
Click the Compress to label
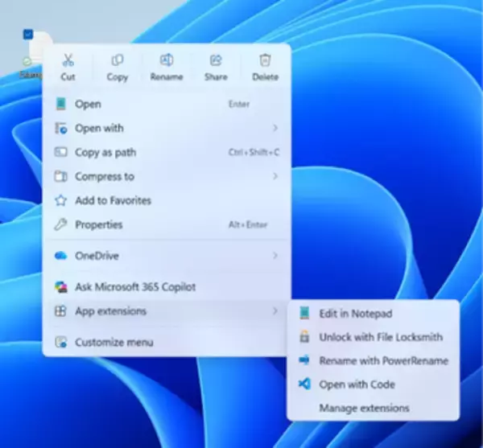tap(105, 176)
